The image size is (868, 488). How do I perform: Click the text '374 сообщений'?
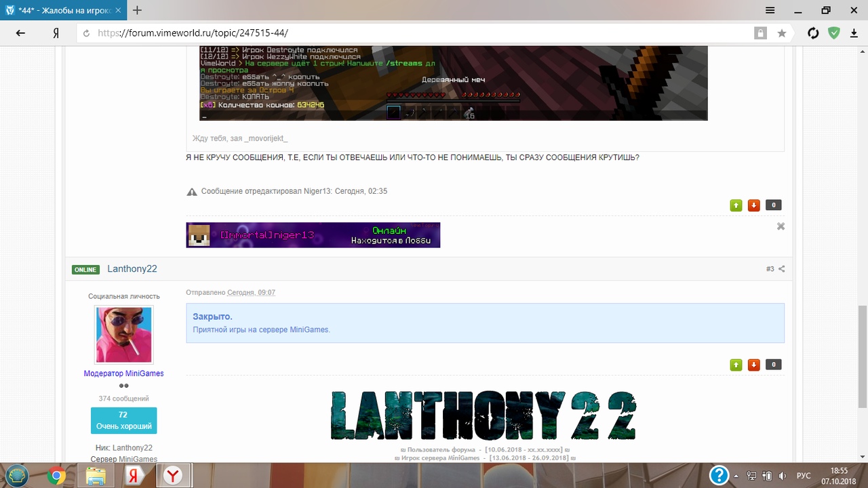pyautogui.click(x=123, y=399)
